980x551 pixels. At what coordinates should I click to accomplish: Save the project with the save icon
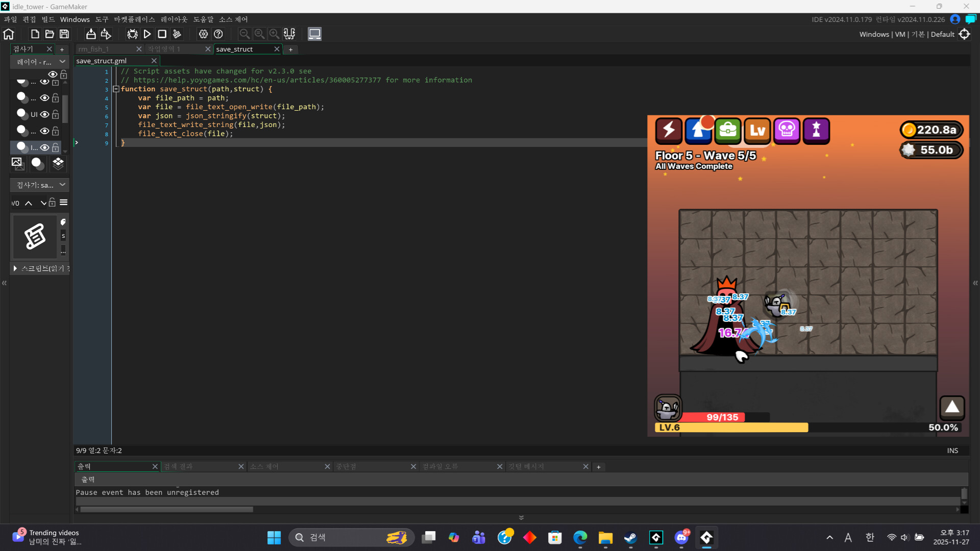click(64, 34)
